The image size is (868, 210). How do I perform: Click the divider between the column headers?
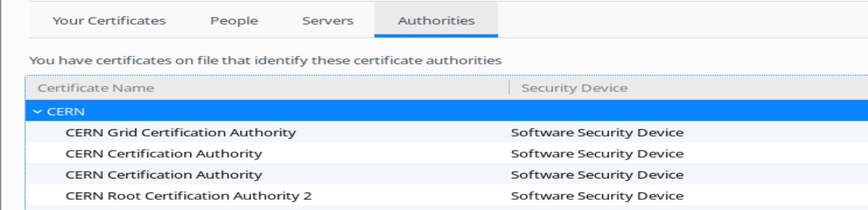click(x=509, y=88)
